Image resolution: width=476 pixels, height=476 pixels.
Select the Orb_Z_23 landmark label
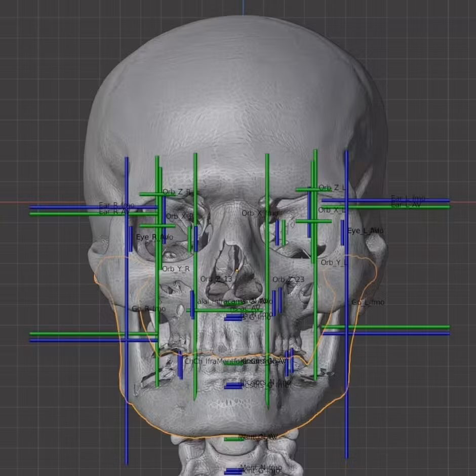[x=289, y=280]
